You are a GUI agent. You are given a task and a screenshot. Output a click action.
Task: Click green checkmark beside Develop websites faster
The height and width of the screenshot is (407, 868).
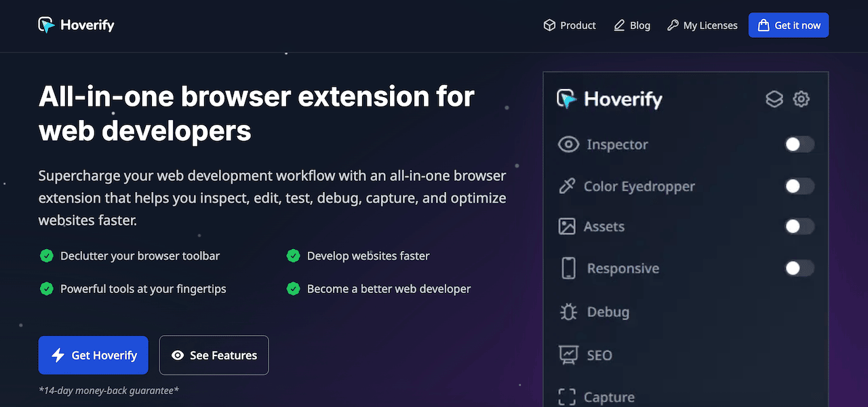pyautogui.click(x=293, y=256)
